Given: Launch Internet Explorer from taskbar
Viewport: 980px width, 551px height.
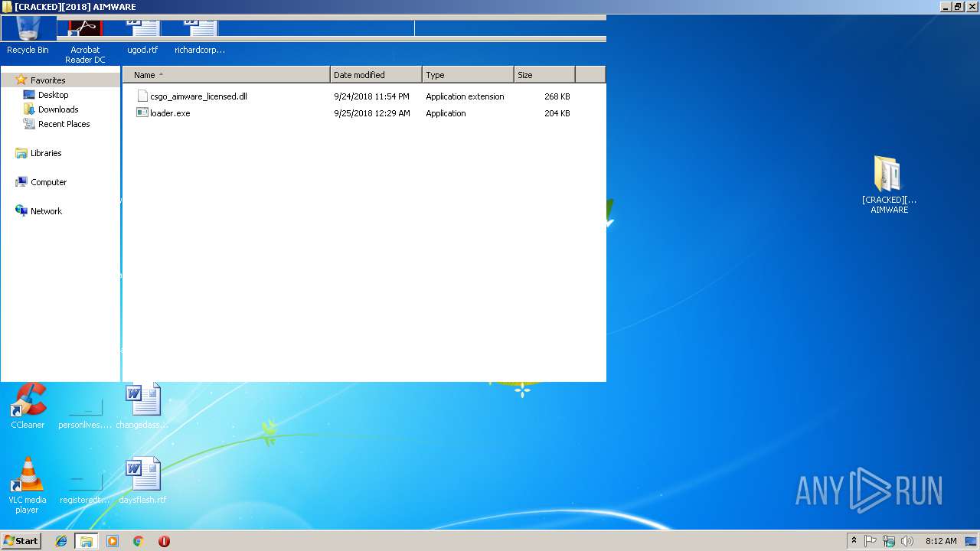Looking at the screenshot, I should pos(61,541).
